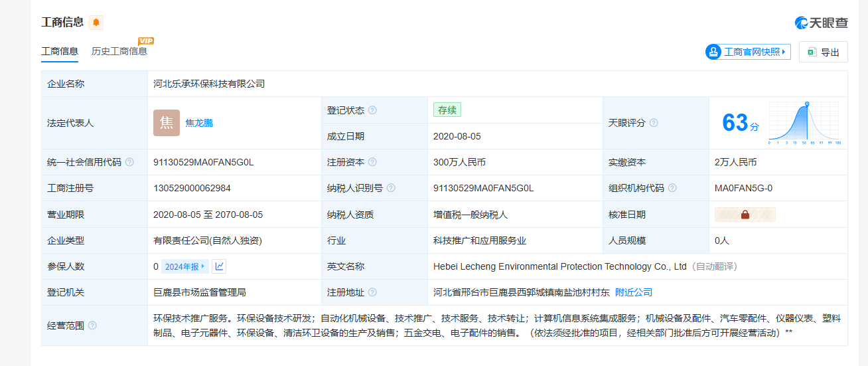Click the 焦 avatar of legal representative
The width and height of the screenshot is (868, 366).
[x=167, y=123]
